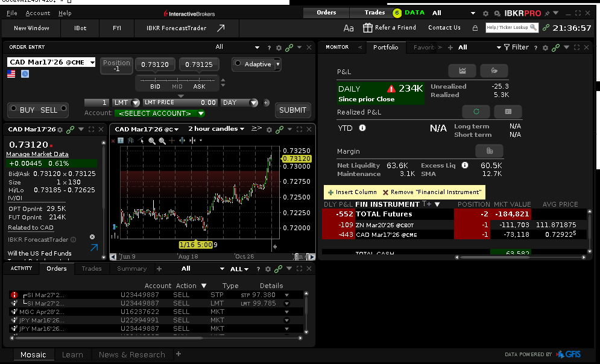Image resolution: width=600 pixels, height=364 pixels.
Task: Select the chart text annotation tool
Action: tap(121, 140)
